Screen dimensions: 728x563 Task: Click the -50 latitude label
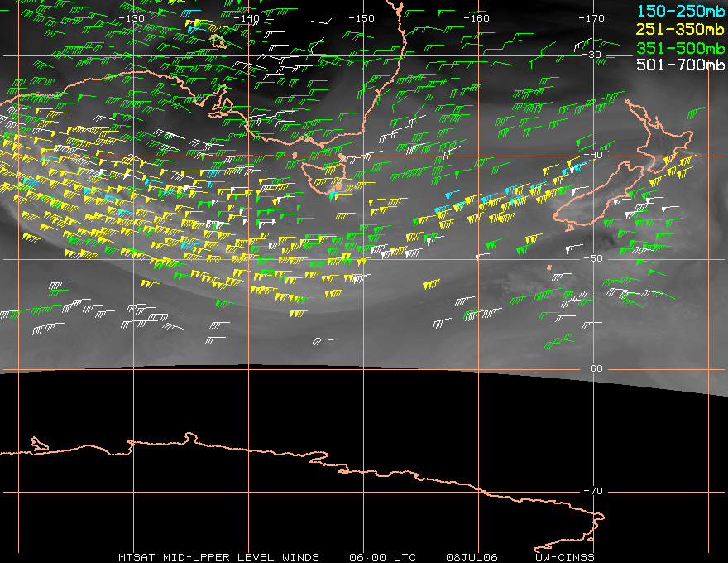point(593,258)
